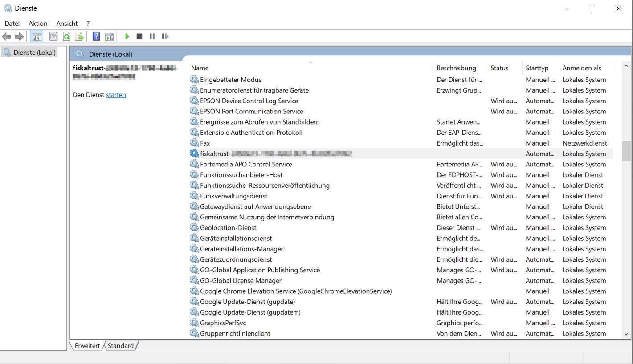The image size is (633, 364).
Task: Select Funktionssuchanbieter-Host service
Action: 400,175
